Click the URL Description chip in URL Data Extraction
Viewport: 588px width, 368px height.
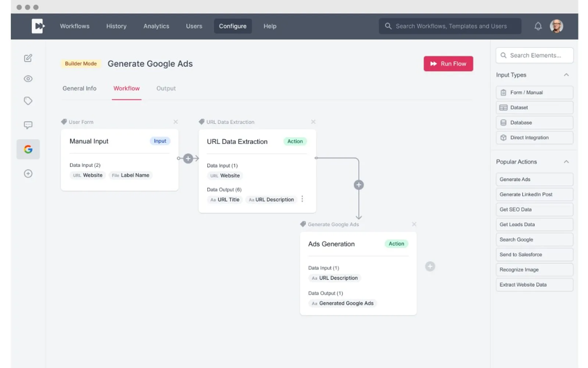[x=271, y=199]
